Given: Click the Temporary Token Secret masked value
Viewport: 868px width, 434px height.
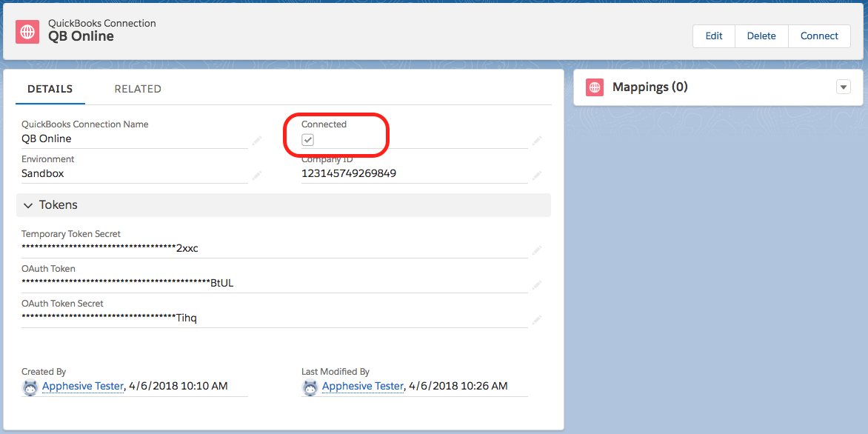Looking at the screenshot, I should pyautogui.click(x=110, y=249).
